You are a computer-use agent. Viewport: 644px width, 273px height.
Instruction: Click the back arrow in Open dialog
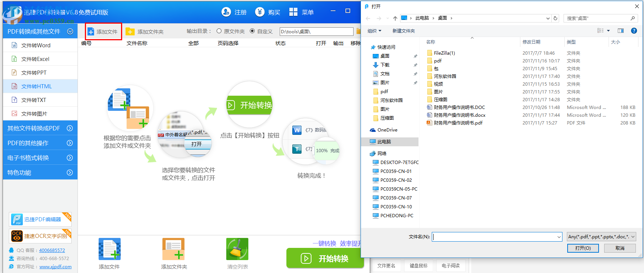click(x=368, y=18)
